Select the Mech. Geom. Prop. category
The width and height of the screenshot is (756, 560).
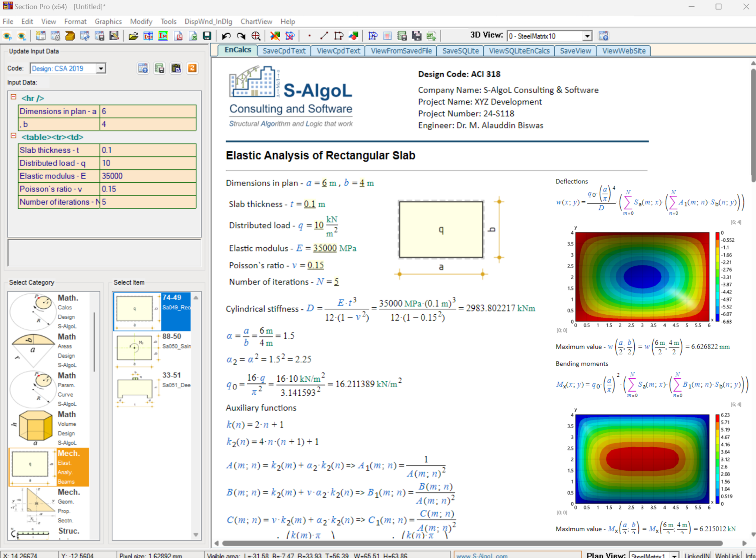pyautogui.click(x=49, y=506)
